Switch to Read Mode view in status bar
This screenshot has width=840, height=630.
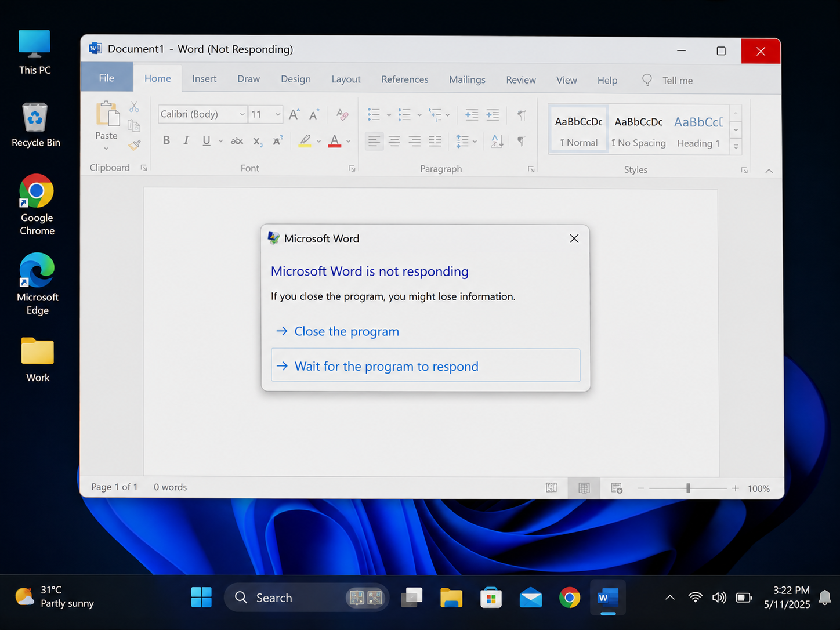point(551,488)
